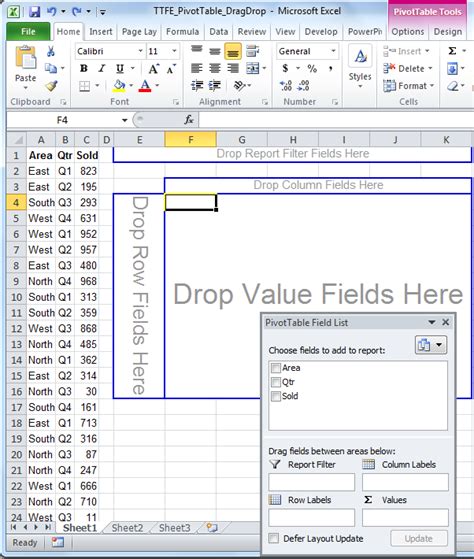Click Insert in the Cells group
The width and height of the screenshot is (474, 559).
(406, 51)
